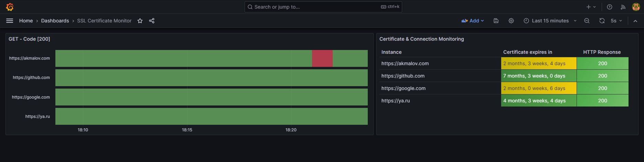
Task: Sort table by Instance column header
Action: click(391, 52)
